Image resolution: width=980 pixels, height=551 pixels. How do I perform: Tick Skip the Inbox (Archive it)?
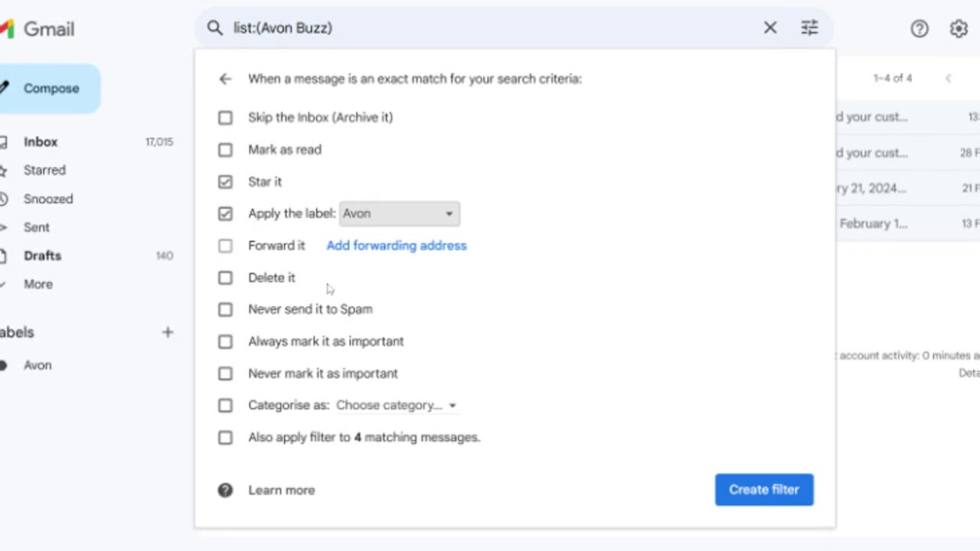click(225, 118)
